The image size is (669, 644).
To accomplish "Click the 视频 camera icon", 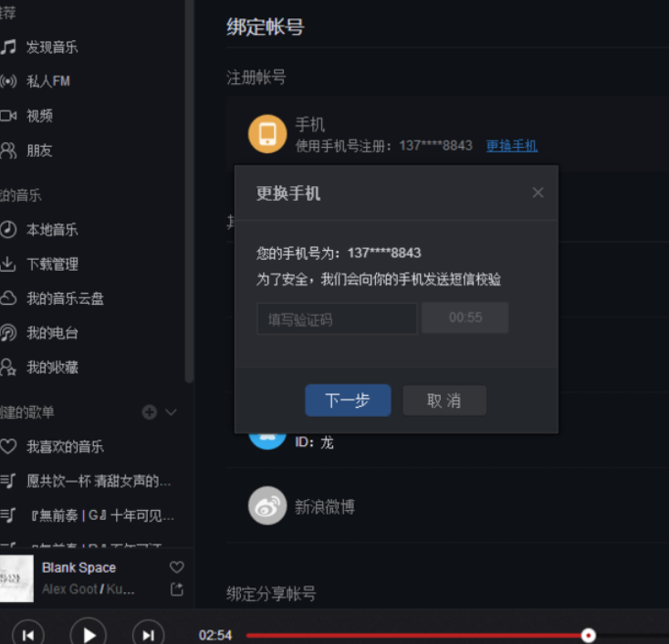I will [8, 116].
